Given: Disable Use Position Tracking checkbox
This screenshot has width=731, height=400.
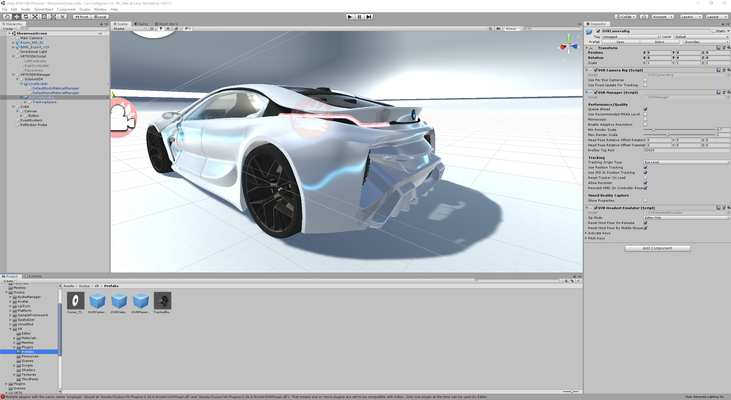Looking at the screenshot, I should (645, 167).
